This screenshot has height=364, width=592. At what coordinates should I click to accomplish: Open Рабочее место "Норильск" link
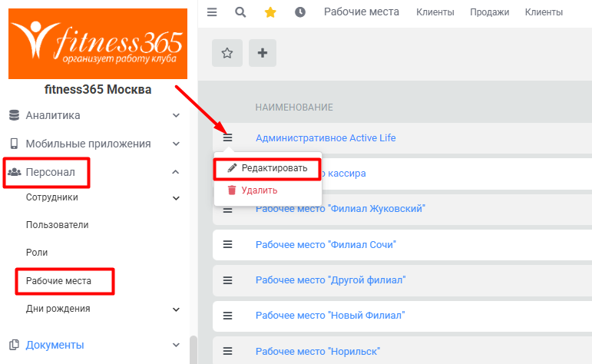318,351
